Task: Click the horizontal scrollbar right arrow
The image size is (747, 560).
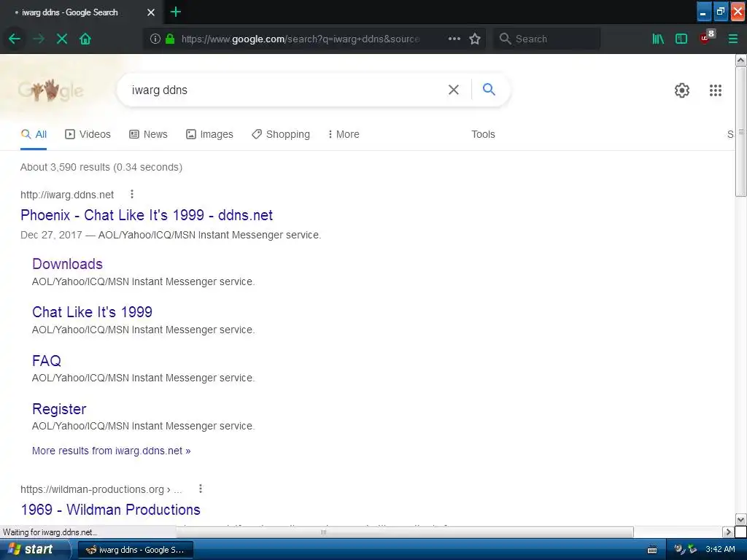Action: pos(727,532)
